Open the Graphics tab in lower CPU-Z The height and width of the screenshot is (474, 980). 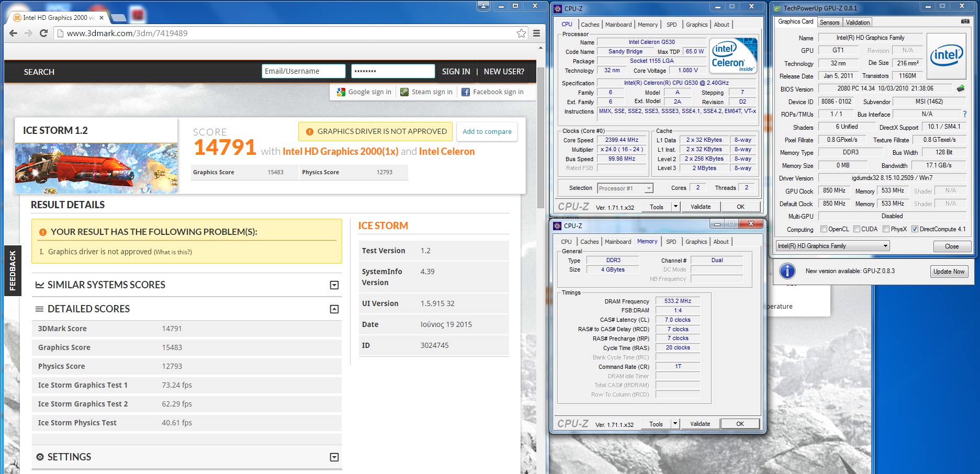(x=696, y=242)
